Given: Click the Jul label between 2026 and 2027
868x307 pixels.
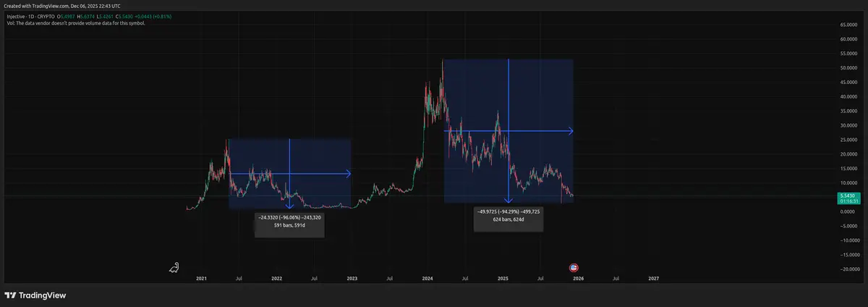Looking at the screenshot, I should click(616, 278).
